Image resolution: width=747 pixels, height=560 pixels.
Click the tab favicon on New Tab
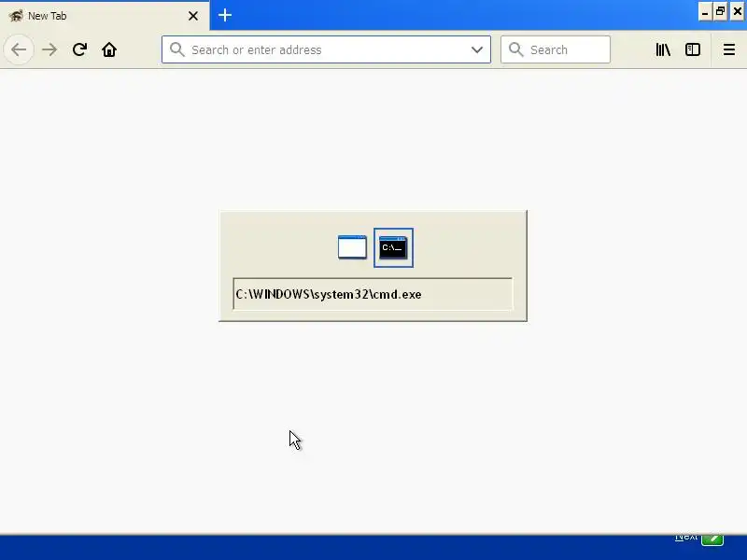pos(16,16)
